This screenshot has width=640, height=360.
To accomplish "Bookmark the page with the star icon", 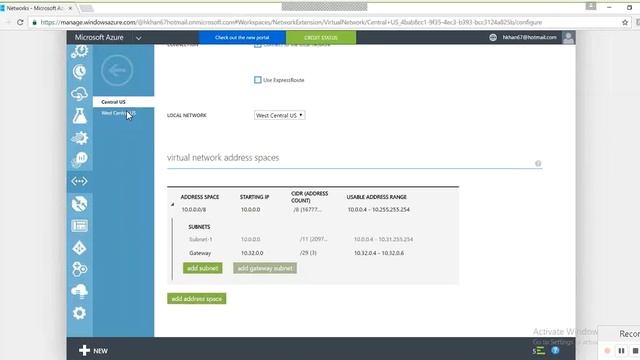I will click(x=625, y=22).
